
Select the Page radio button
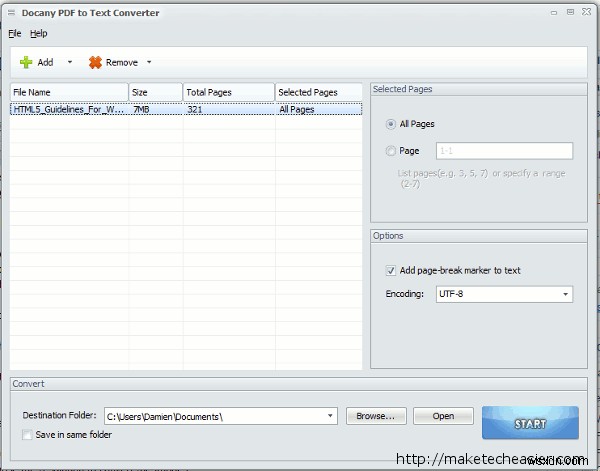[x=390, y=151]
